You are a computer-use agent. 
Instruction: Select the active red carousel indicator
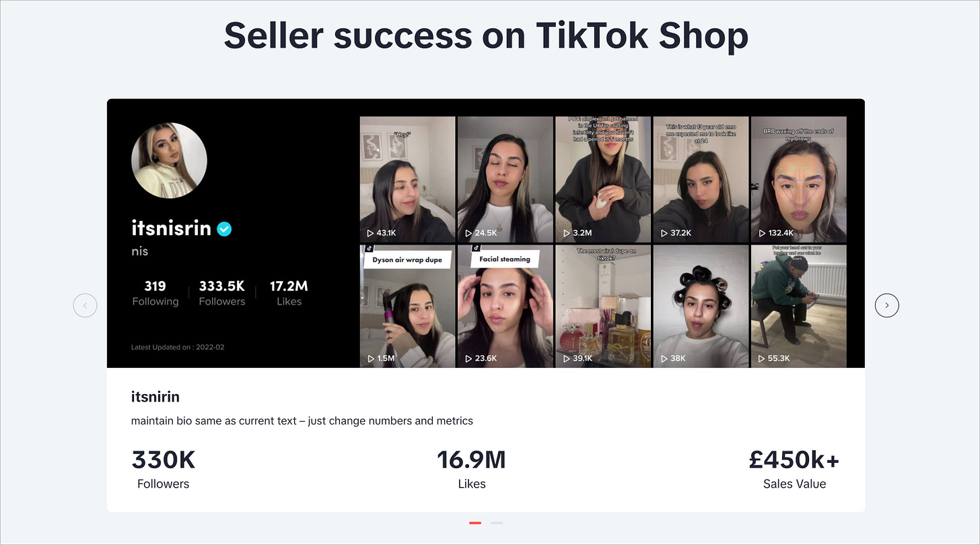coord(475,523)
